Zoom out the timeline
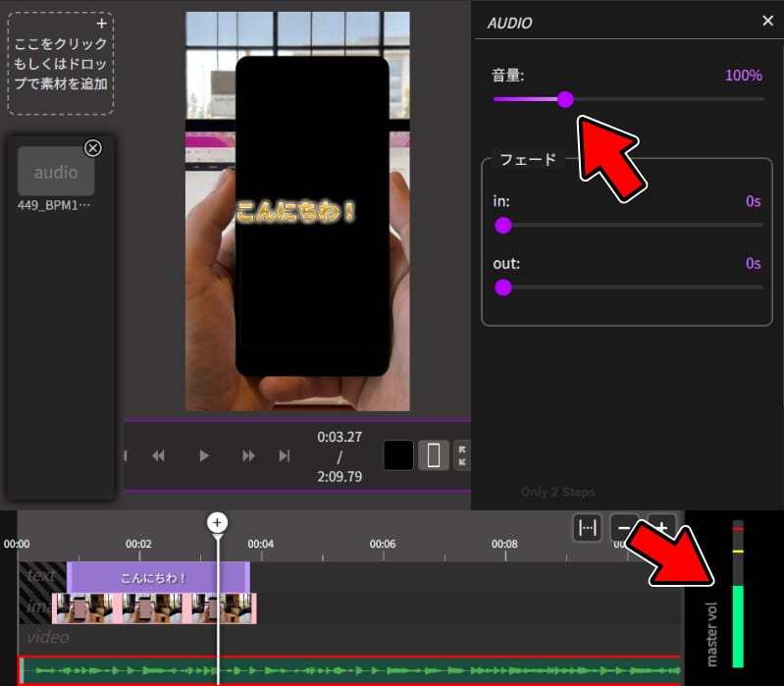The height and width of the screenshot is (686, 784). 624,527
